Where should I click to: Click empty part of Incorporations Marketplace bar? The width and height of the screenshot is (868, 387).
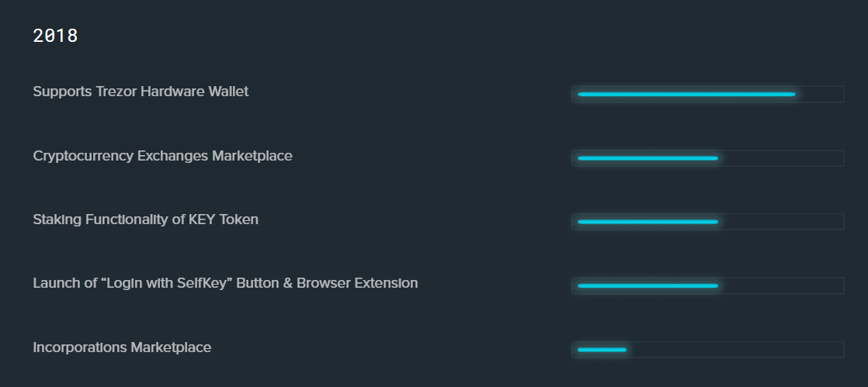pos(735,350)
